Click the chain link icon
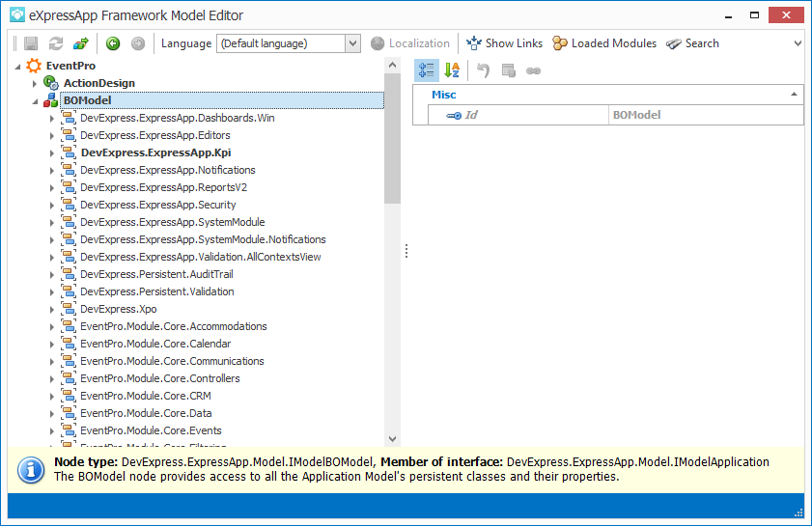Viewport: 812px width, 526px height. pos(533,70)
